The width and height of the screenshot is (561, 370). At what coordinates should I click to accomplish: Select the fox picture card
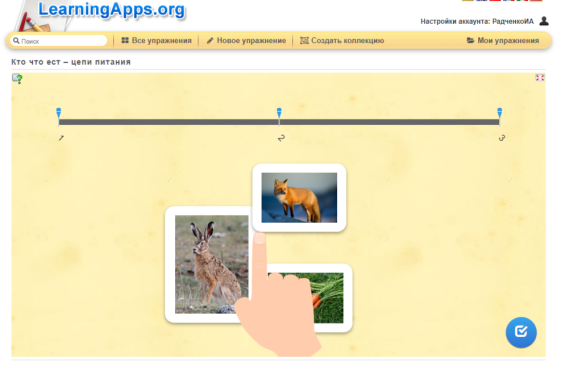(x=299, y=198)
